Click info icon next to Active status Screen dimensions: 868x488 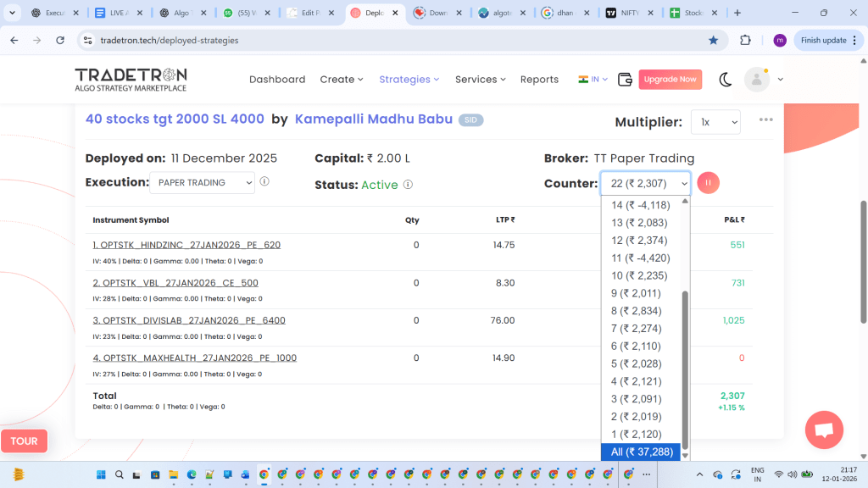(408, 185)
